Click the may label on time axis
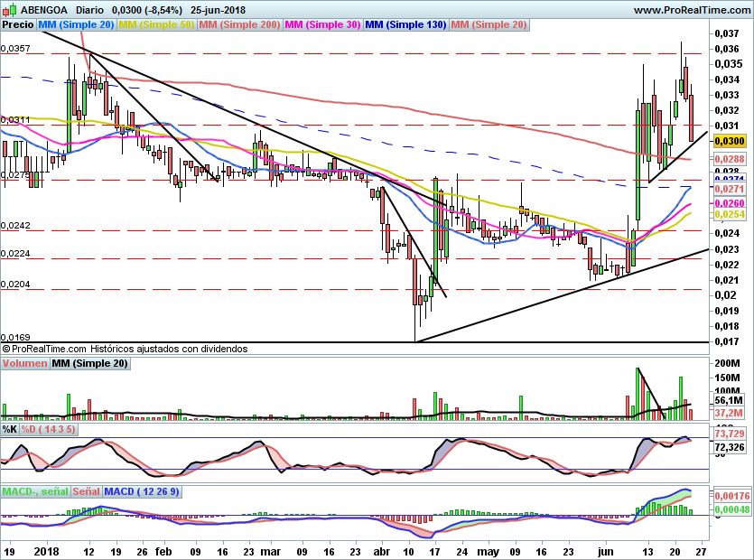 tap(489, 552)
